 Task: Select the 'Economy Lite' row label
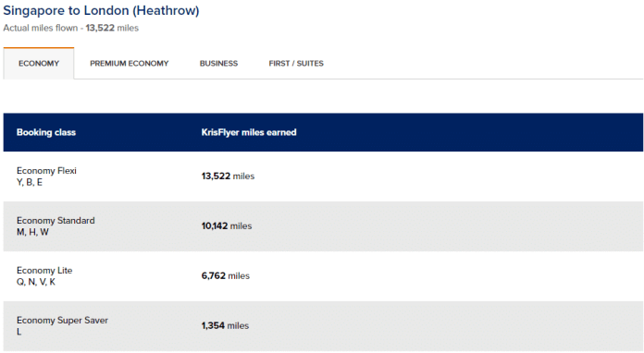pos(44,270)
